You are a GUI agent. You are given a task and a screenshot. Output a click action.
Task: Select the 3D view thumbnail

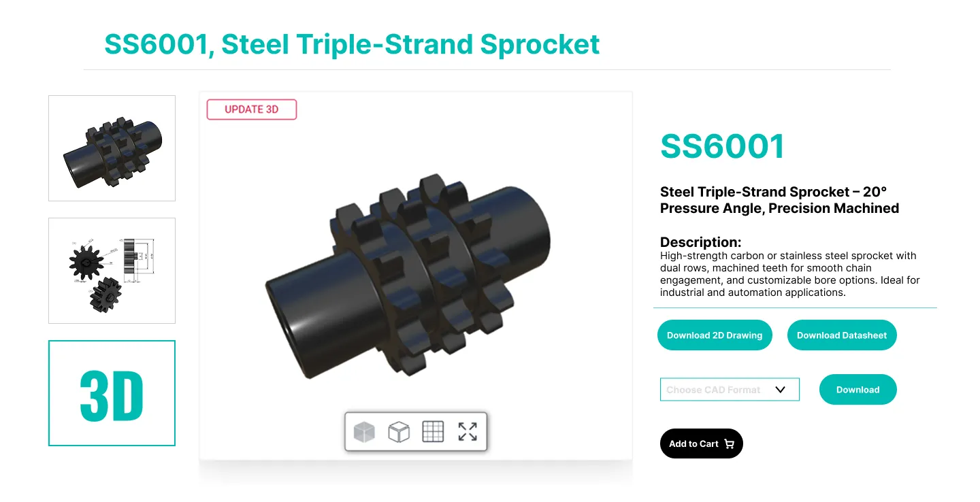pos(112,393)
